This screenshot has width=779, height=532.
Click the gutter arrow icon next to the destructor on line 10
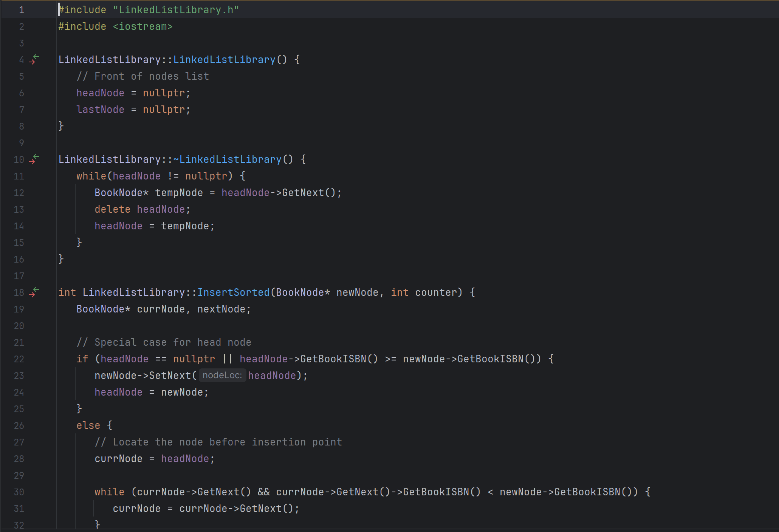(34, 159)
